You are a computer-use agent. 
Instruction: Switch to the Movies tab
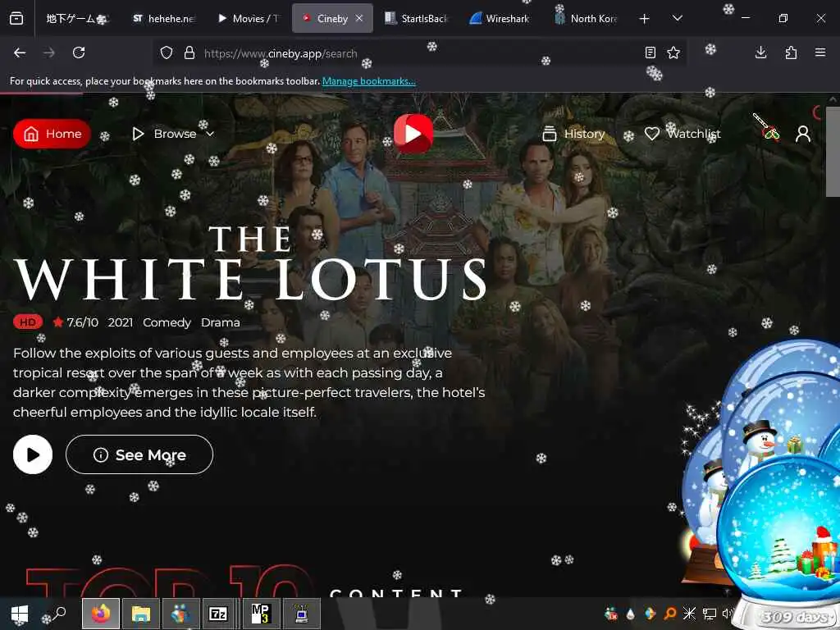click(249, 18)
